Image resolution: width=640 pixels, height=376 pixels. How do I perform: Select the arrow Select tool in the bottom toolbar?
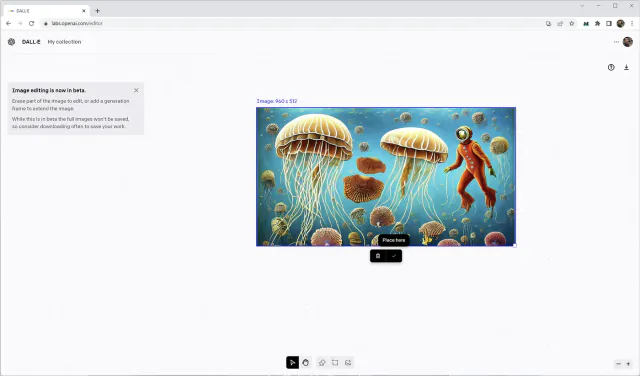(292, 363)
